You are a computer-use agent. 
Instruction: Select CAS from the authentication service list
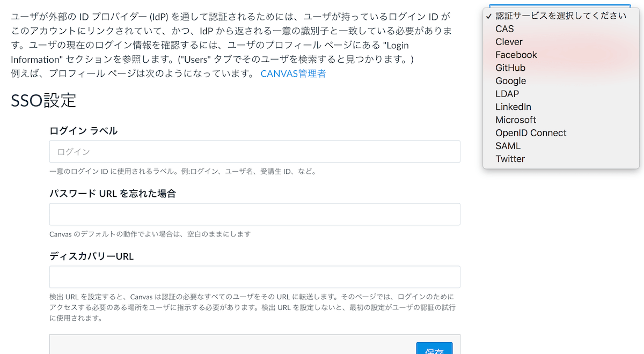504,28
